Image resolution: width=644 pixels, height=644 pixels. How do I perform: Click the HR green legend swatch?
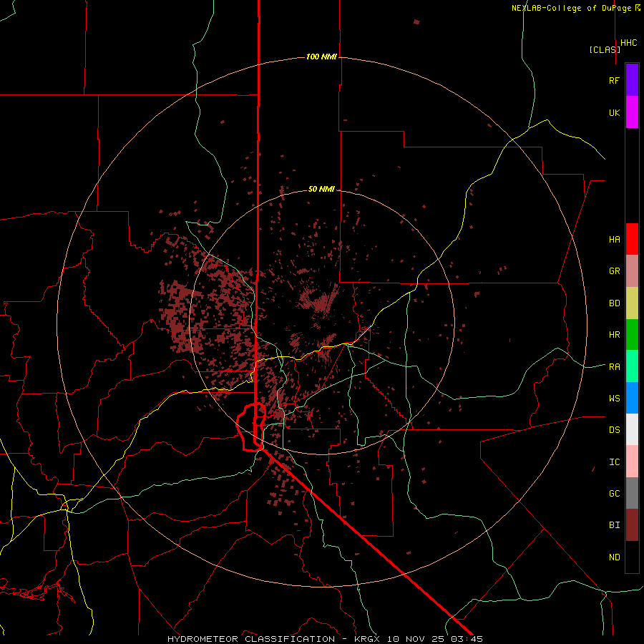632,335
